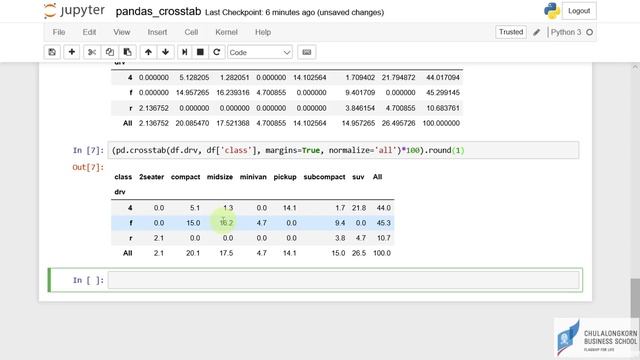The image size is (640, 360).
Task: Save and checkpoint the notebook
Action: tap(52, 52)
